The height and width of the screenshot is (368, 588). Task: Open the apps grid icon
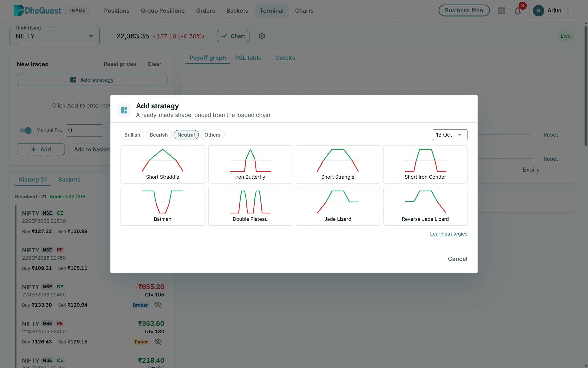coord(501,10)
